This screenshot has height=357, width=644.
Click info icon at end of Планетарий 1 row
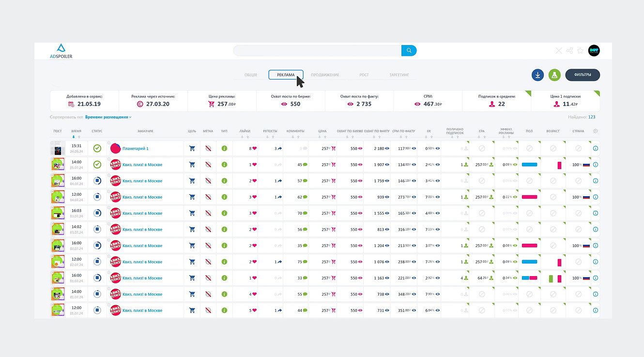[596, 148]
